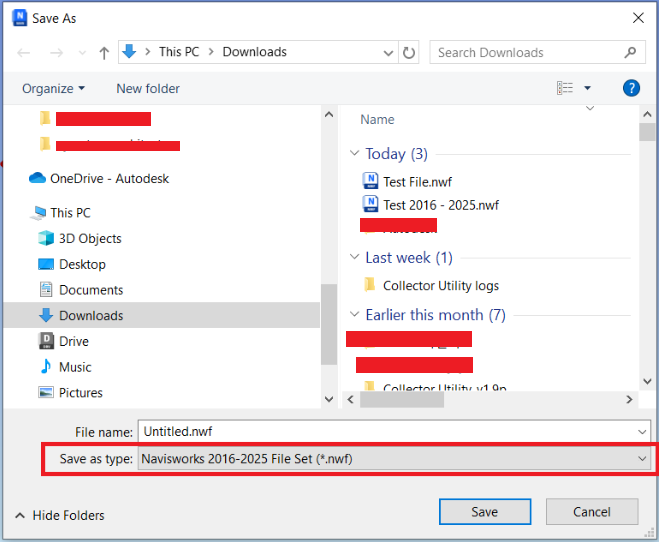Click the OneDrive cloud icon

coord(37,178)
